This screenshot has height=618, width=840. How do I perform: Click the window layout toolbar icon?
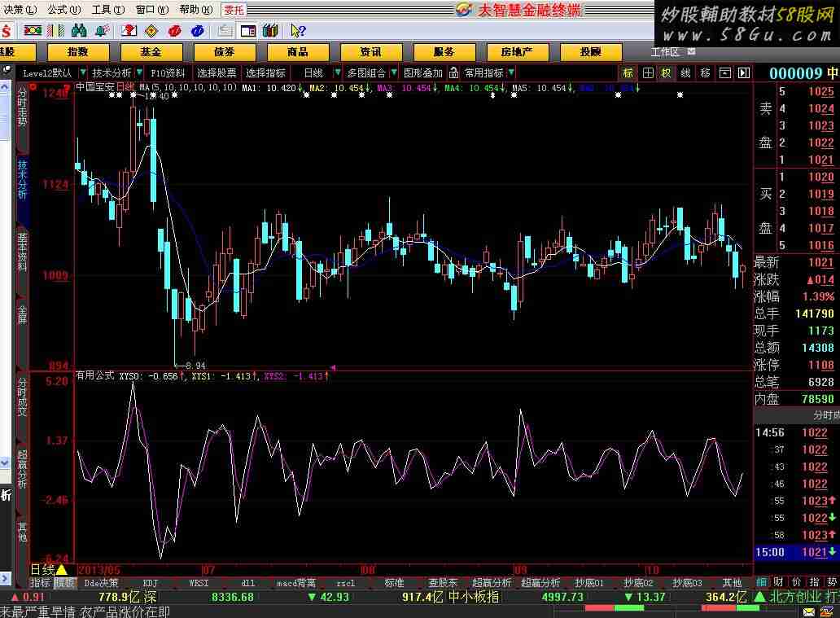(x=247, y=31)
